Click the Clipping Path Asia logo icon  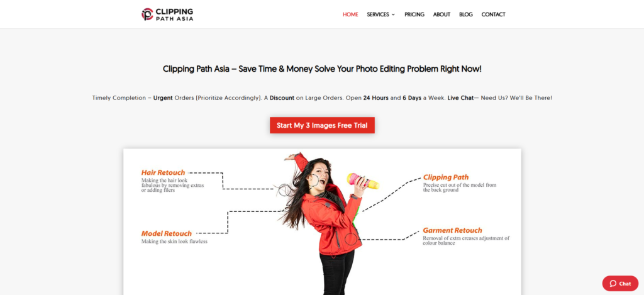[147, 14]
